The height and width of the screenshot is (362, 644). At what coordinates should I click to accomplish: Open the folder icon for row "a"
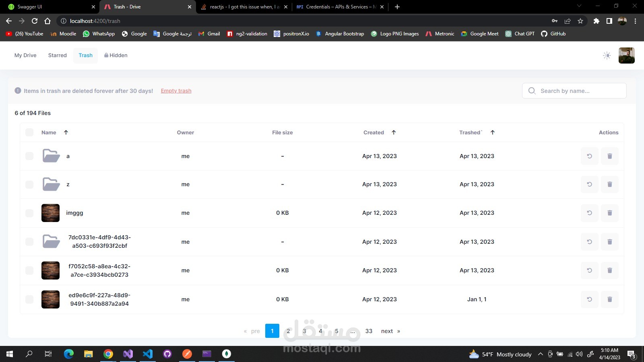[51, 156]
